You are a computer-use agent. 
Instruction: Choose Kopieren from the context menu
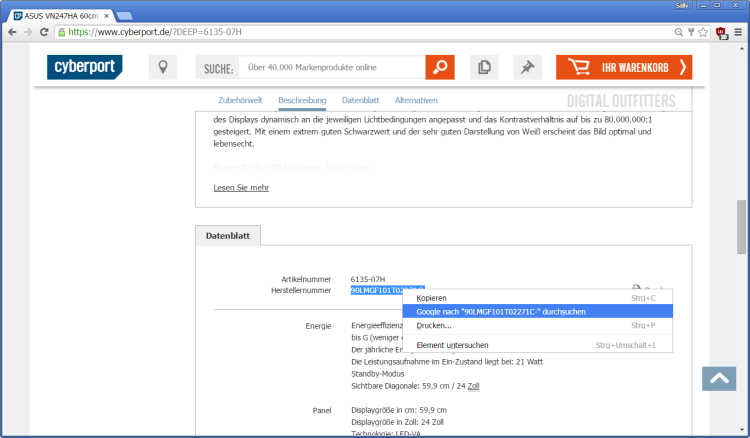coord(432,298)
